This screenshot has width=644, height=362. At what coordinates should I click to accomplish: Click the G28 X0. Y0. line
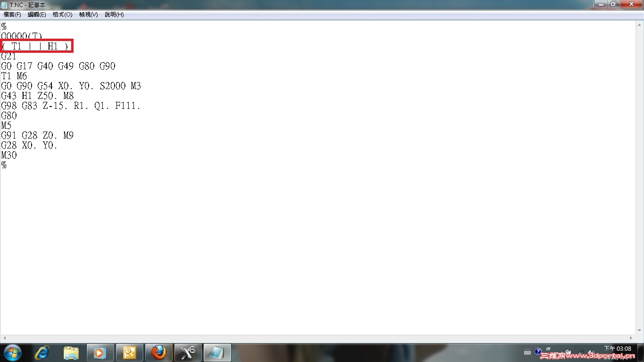click(29, 145)
